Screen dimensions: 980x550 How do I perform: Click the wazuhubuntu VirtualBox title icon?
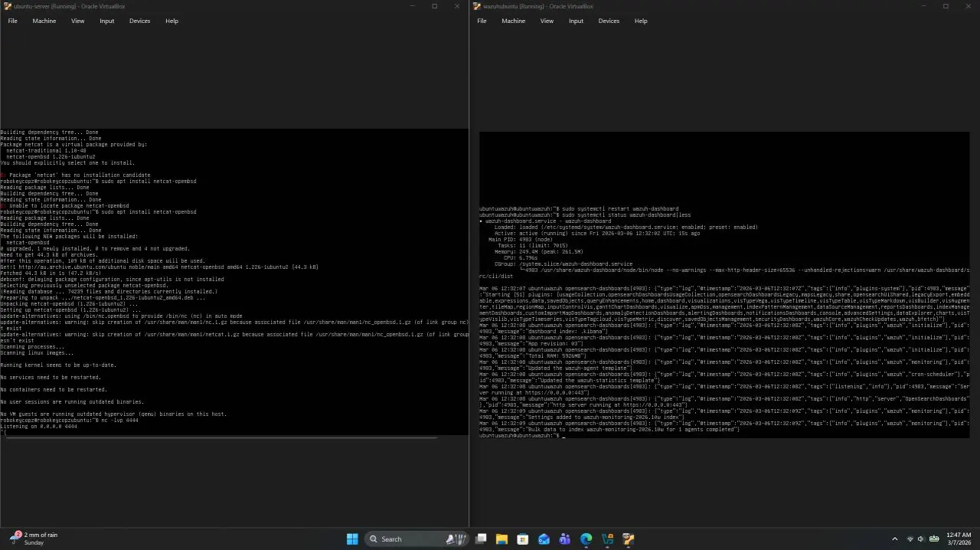[x=477, y=6]
